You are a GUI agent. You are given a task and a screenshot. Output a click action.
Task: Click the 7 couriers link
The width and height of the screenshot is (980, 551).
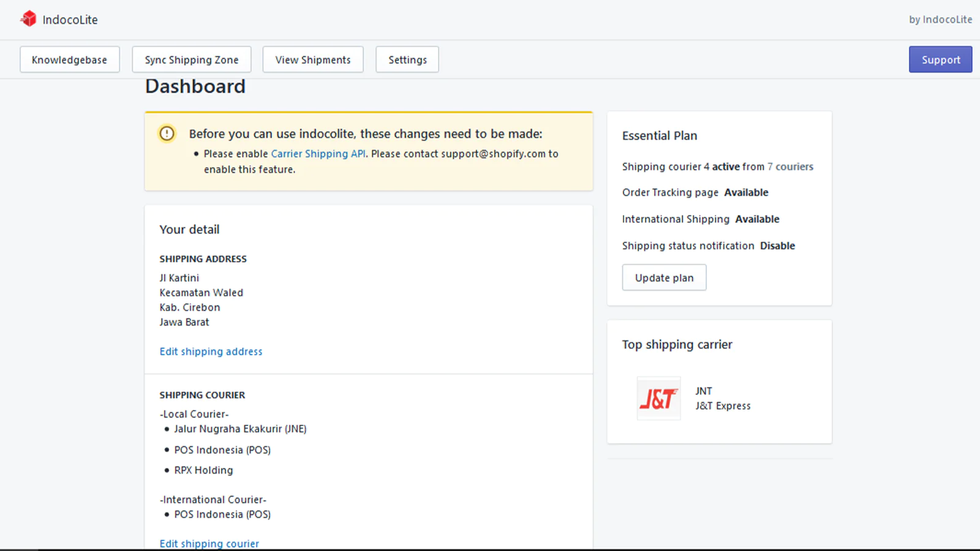click(790, 167)
